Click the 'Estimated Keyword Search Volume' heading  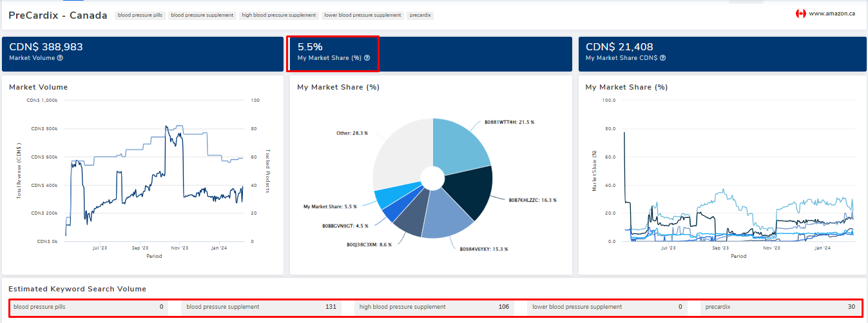(77, 289)
